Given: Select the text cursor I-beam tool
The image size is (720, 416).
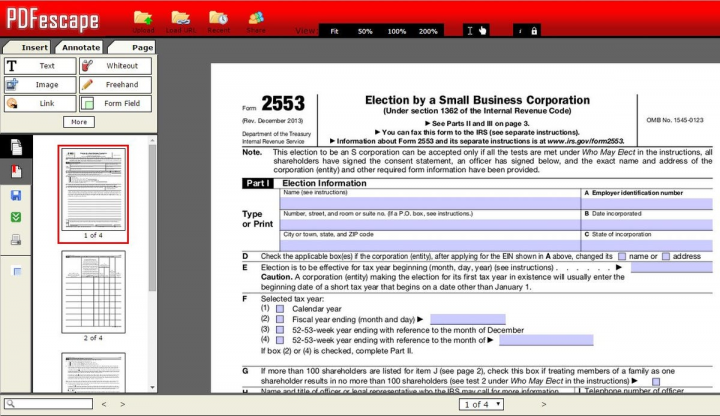Looking at the screenshot, I should [x=470, y=31].
